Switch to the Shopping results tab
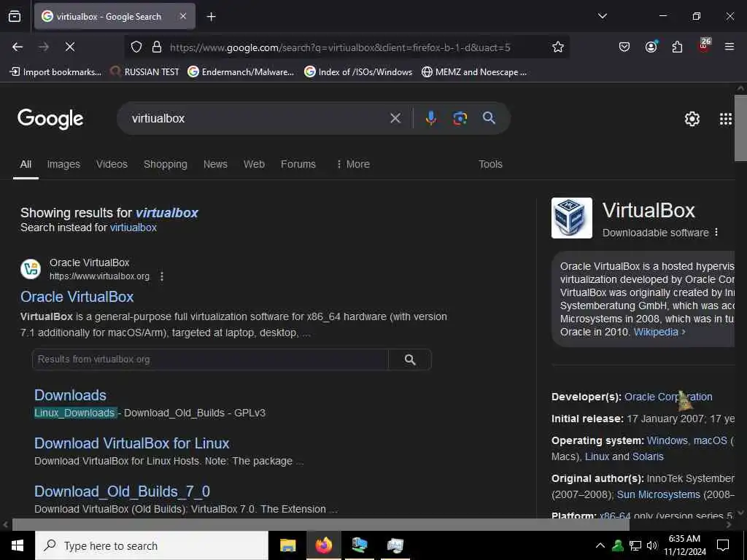The width and height of the screenshot is (747, 560). (166, 164)
